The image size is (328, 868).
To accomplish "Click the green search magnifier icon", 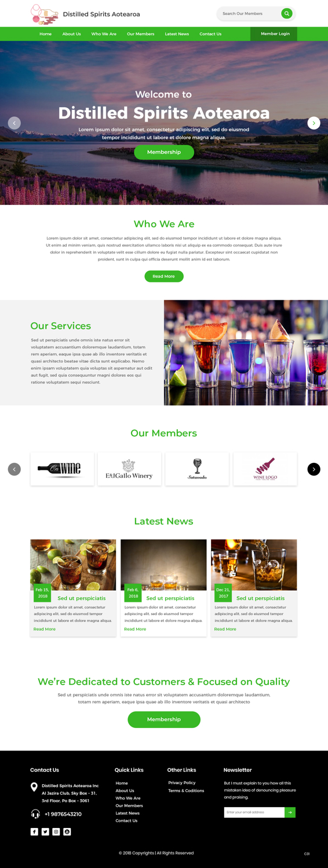I will 287,13.
